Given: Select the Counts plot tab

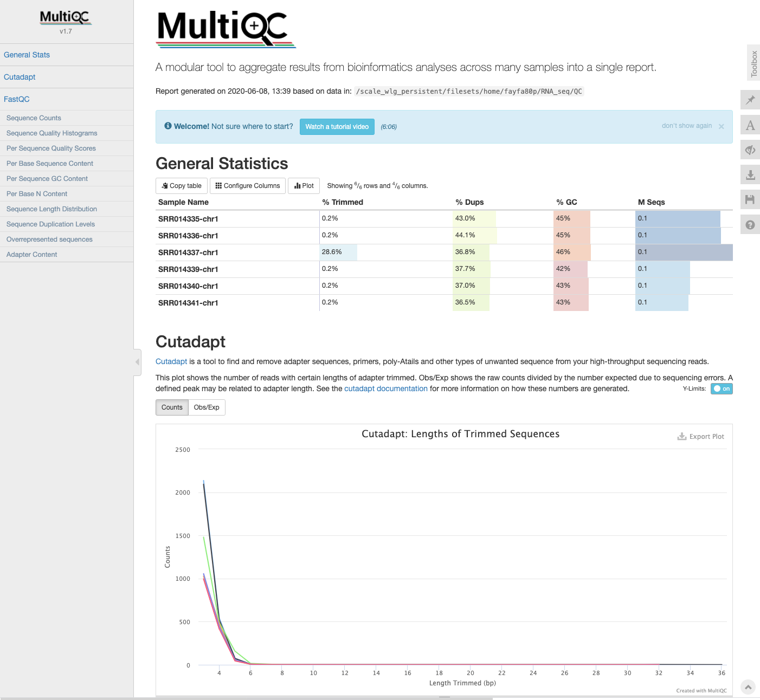Looking at the screenshot, I should [172, 407].
